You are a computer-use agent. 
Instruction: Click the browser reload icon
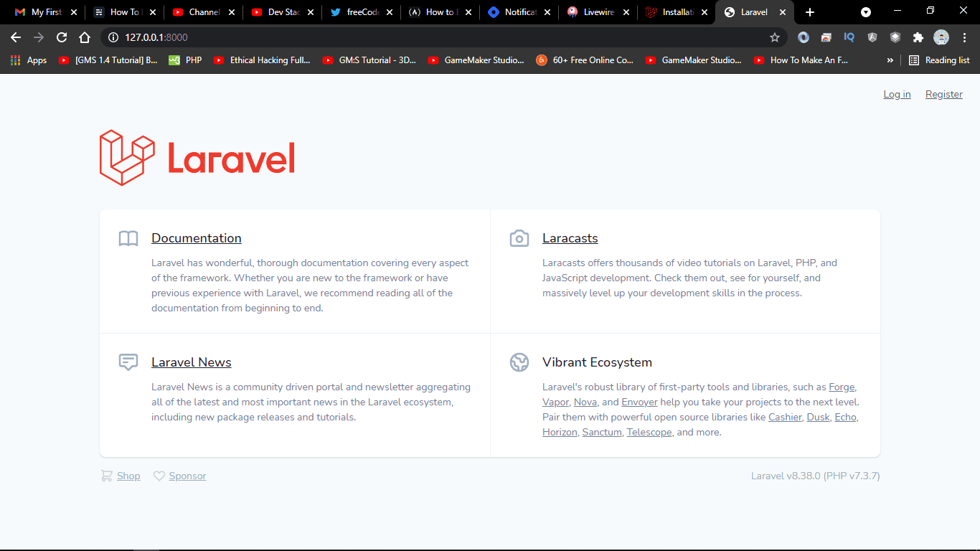62,37
